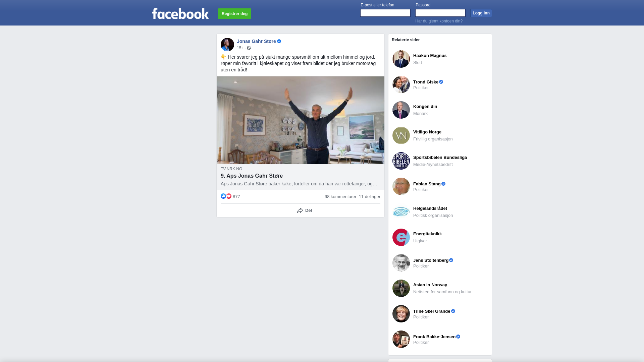Focus the E-post eller telefon field
The width and height of the screenshot is (644, 362).
(x=385, y=13)
